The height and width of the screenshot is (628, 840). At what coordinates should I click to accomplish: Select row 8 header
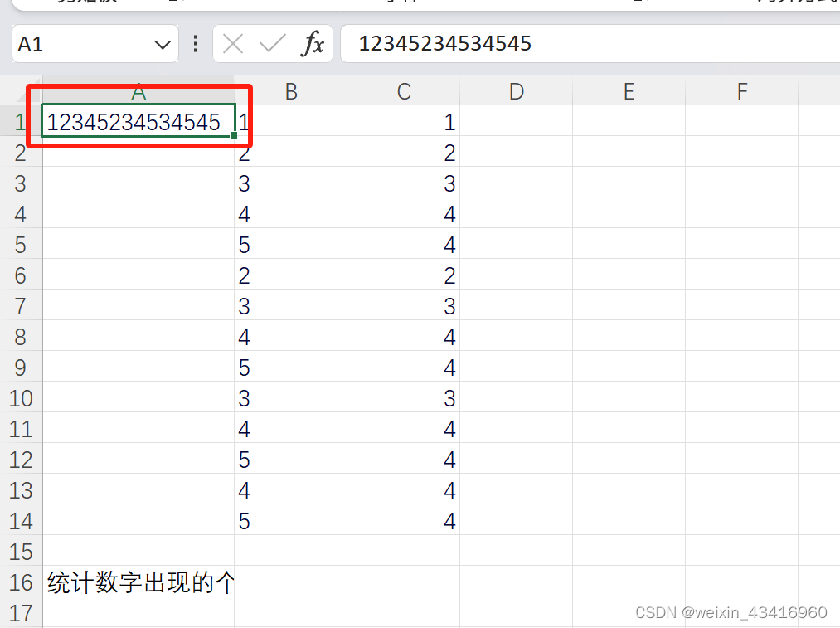click(21, 337)
